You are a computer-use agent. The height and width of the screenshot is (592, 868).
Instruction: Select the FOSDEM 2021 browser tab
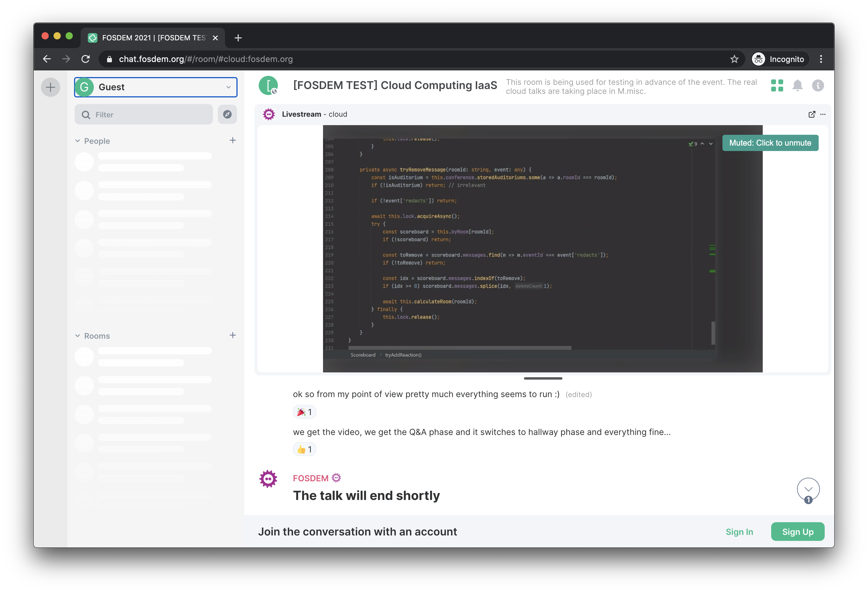click(x=153, y=38)
